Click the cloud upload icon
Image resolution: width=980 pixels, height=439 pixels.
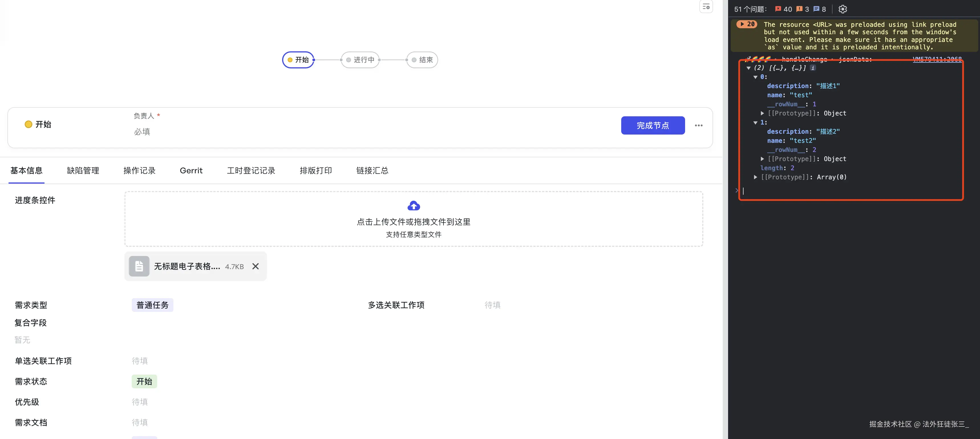414,206
